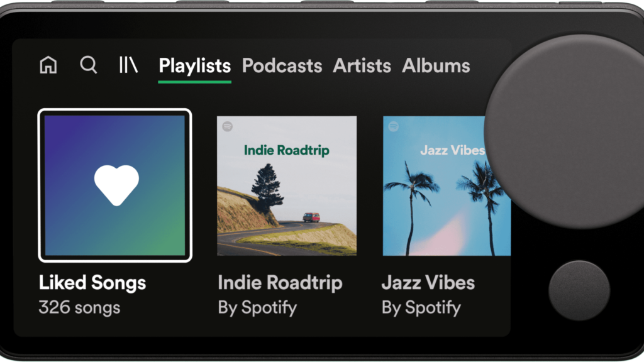Click Spotify logo on Jazz Vibes cover
The height and width of the screenshot is (362, 644).
[x=394, y=126]
